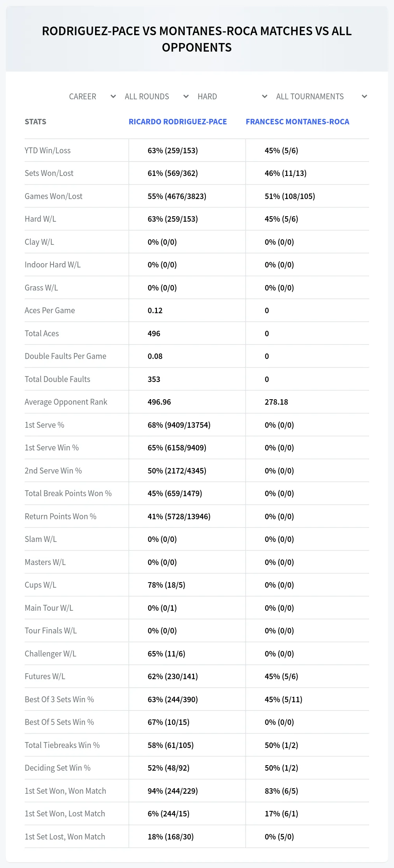Click the Cups W/L value 78% (18/5)

coord(166,585)
